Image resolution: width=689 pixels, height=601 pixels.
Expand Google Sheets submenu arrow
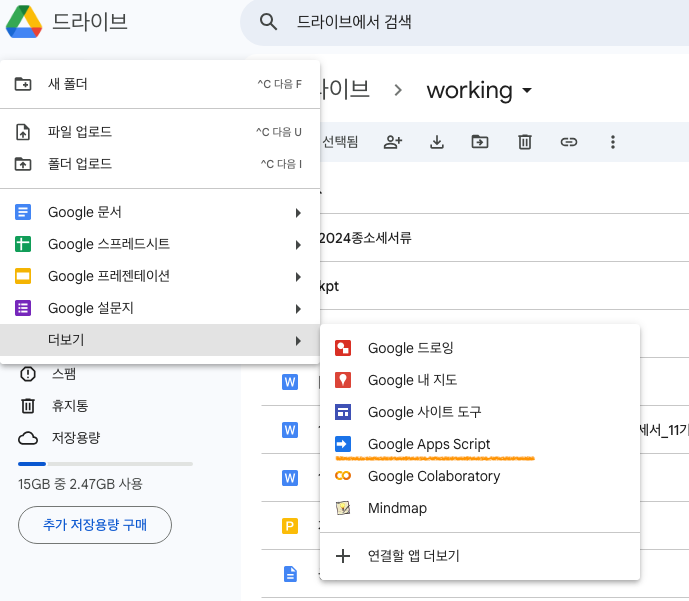click(298, 245)
